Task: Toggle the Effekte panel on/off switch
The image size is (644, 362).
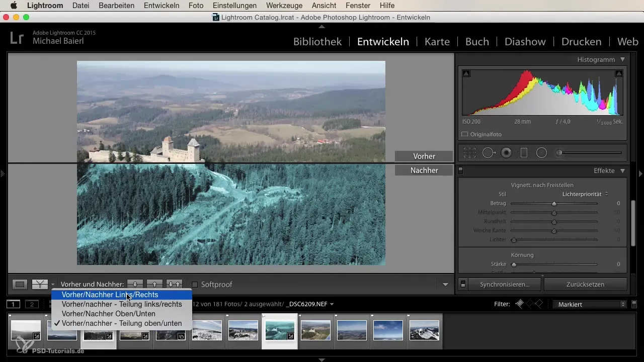Action: (x=460, y=171)
